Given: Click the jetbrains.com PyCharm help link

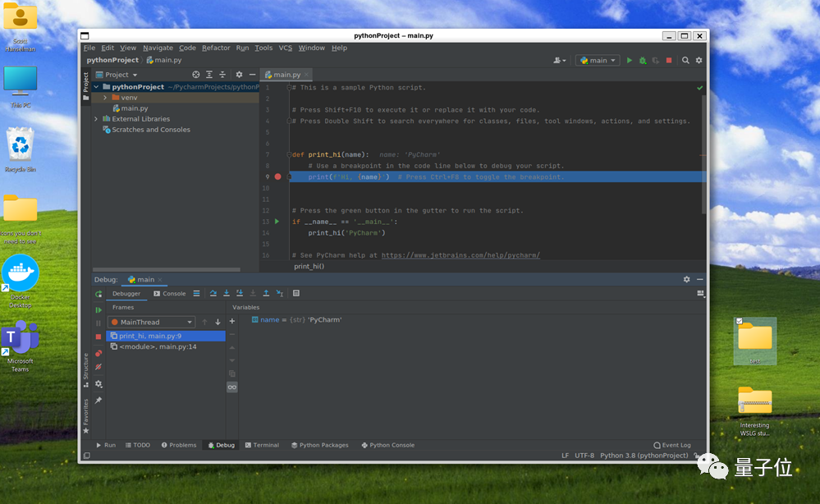Looking at the screenshot, I should 460,255.
